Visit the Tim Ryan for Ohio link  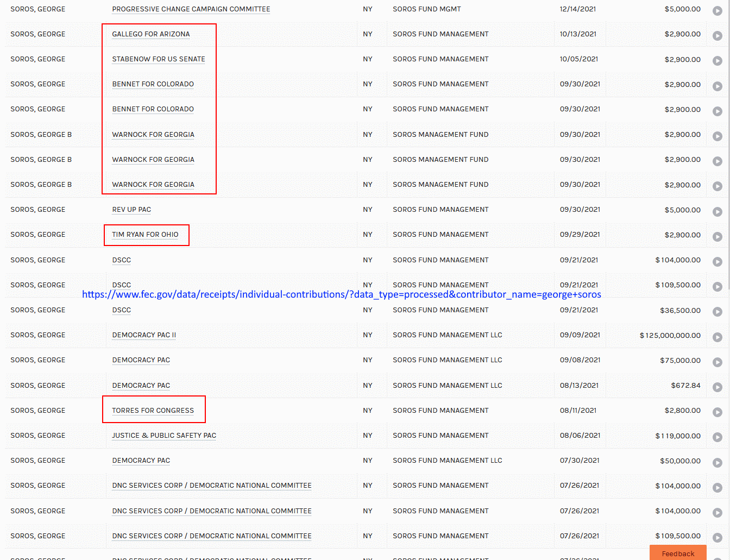(x=145, y=235)
